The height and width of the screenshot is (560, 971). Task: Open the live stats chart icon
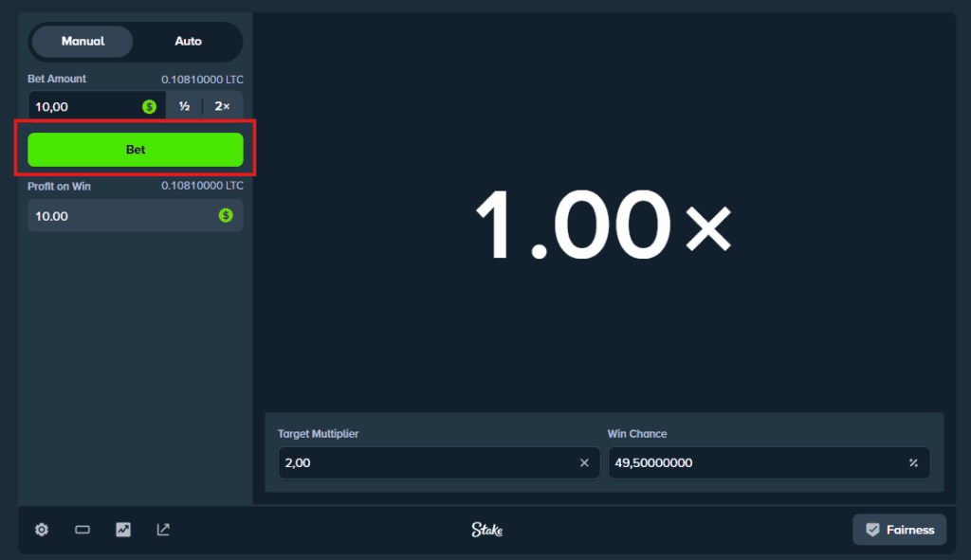[x=122, y=530]
